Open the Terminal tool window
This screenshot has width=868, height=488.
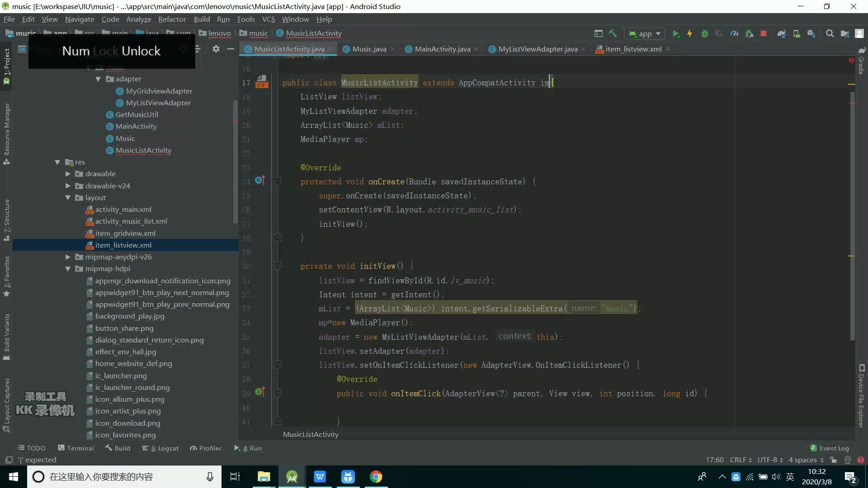(x=76, y=448)
